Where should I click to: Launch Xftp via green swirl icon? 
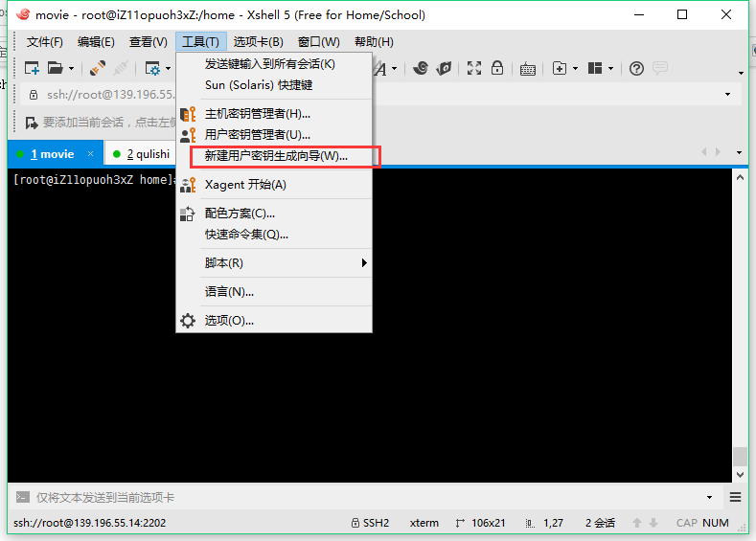[x=421, y=68]
